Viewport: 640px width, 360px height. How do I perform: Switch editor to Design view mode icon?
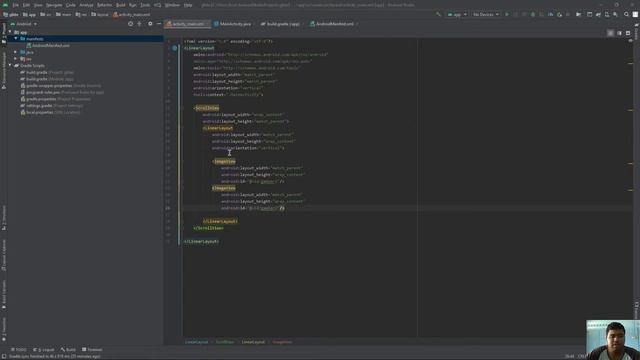coord(628,33)
